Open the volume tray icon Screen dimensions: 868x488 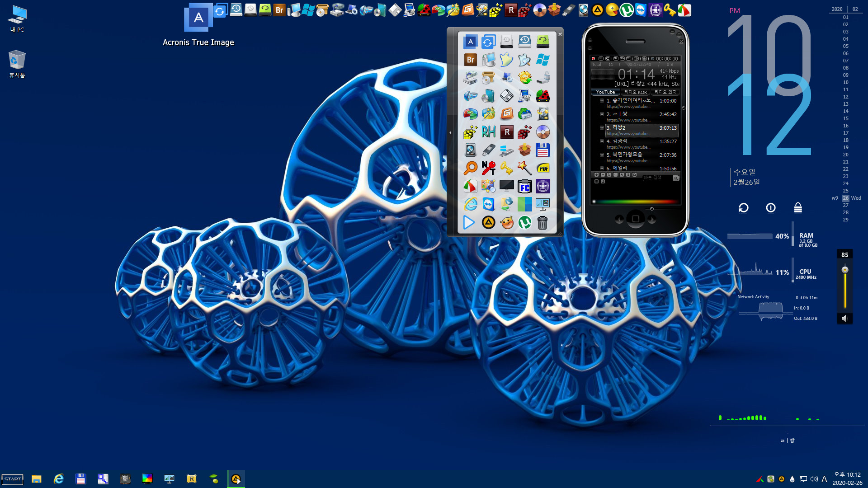(x=814, y=479)
